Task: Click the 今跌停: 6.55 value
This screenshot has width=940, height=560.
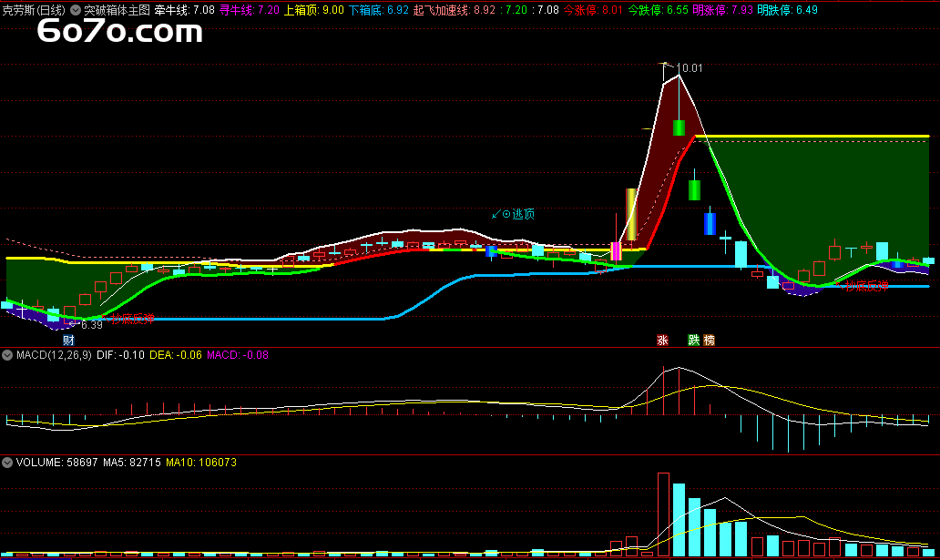Action: [658, 10]
